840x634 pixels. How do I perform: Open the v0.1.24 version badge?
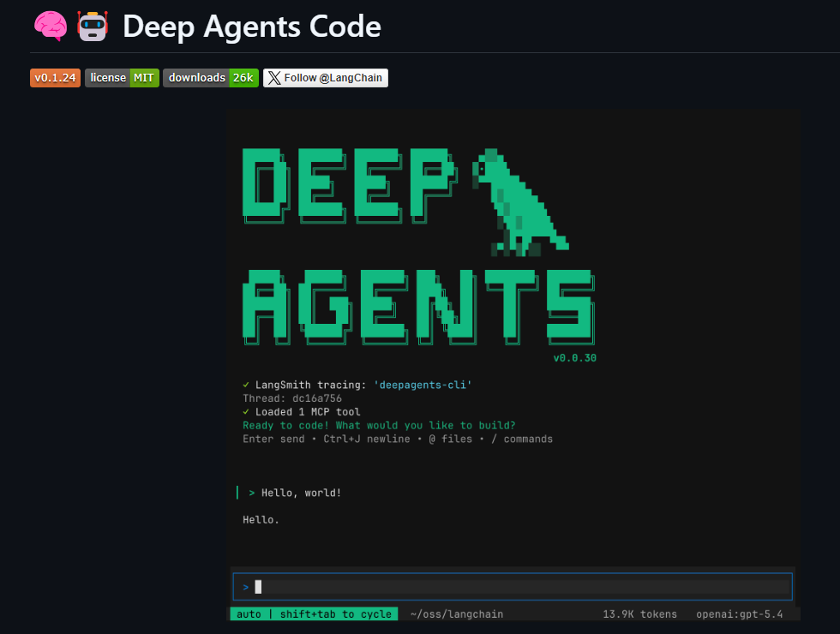pos(55,78)
